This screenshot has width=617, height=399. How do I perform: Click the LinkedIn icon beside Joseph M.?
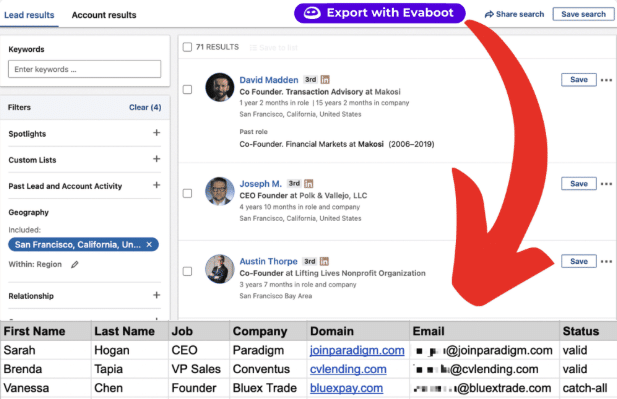[309, 183]
